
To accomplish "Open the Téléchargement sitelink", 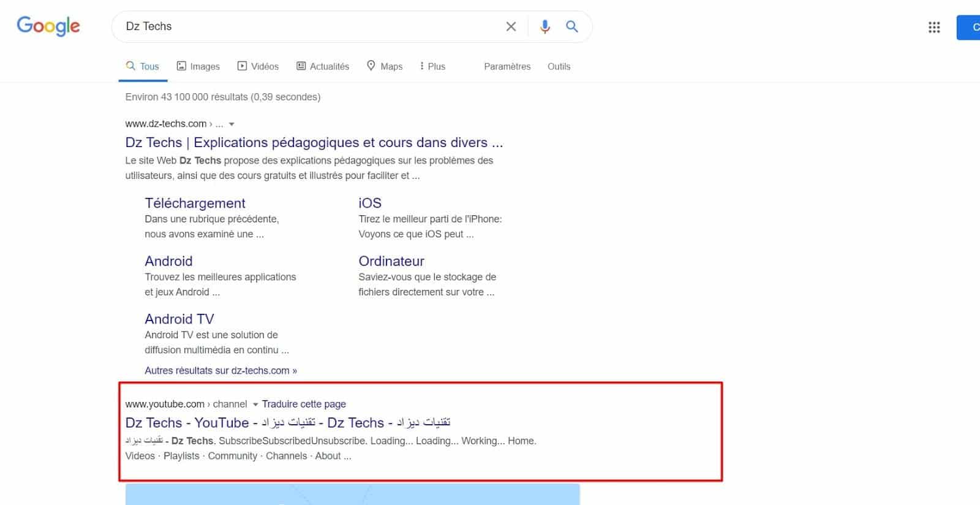I will click(x=195, y=203).
